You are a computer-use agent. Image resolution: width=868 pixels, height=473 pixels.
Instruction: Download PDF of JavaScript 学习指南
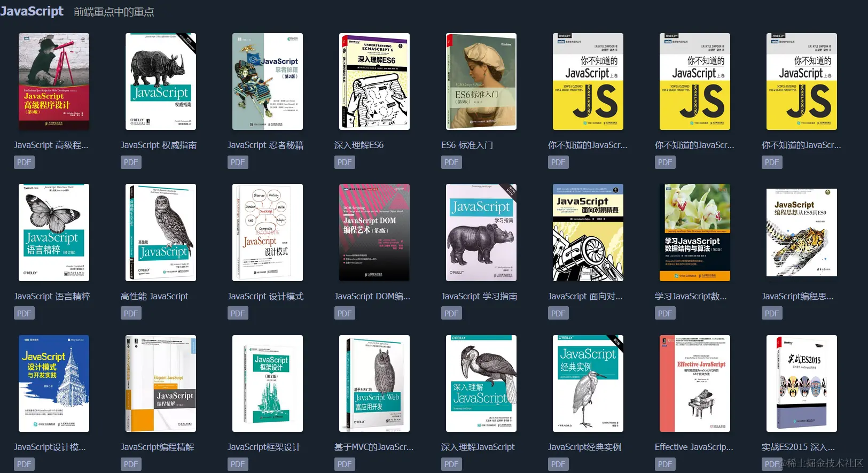point(451,313)
